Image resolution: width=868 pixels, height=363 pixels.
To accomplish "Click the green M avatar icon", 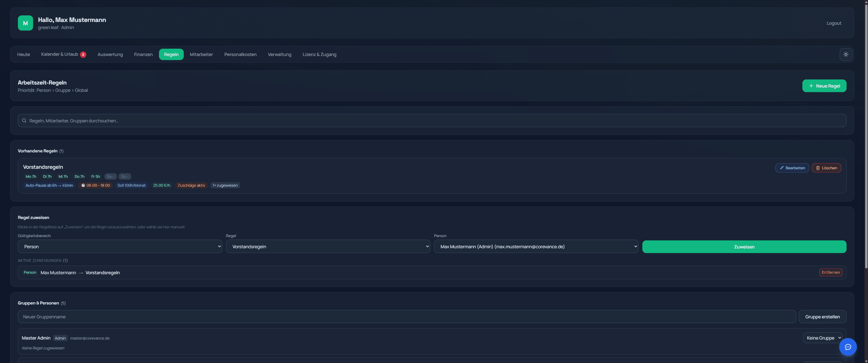I will (25, 23).
